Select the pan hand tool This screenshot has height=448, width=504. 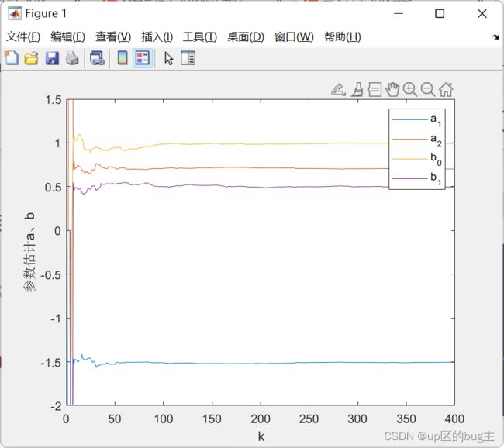tap(392, 89)
